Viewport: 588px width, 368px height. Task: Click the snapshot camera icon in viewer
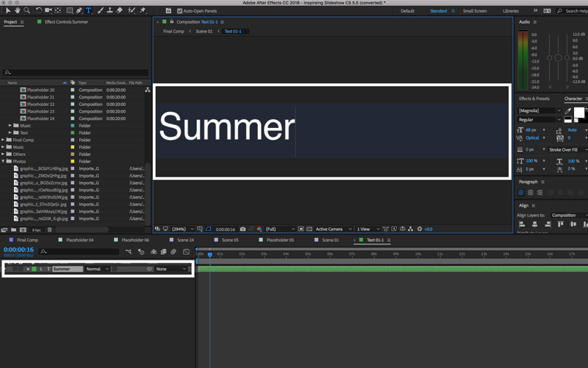[x=243, y=229]
